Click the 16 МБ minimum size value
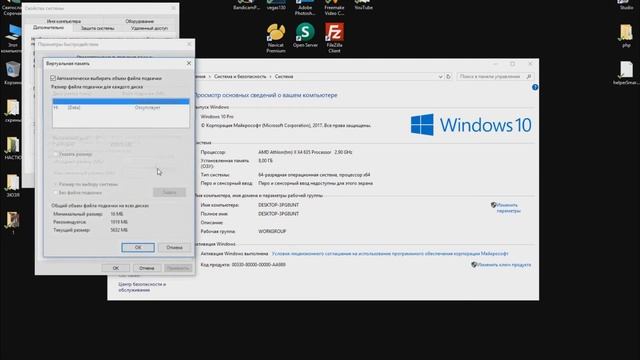This screenshot has height=360, width=640. [x=117, y=214]
